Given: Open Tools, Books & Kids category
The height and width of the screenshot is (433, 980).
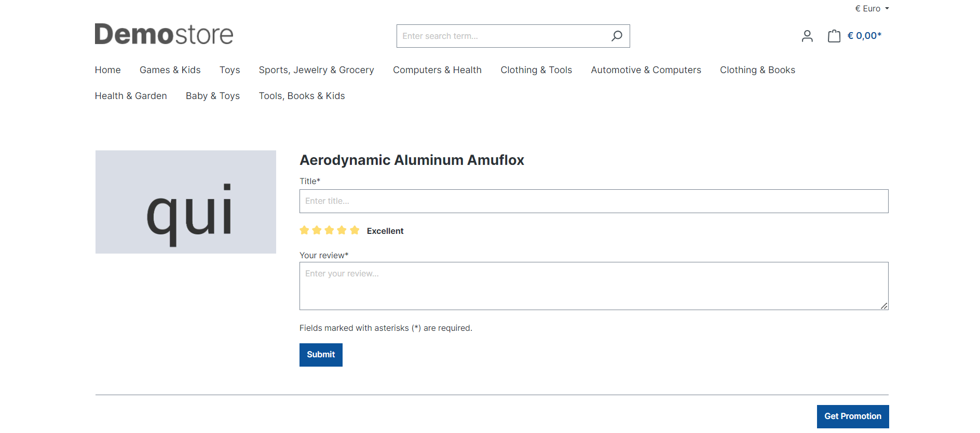Looking at the screenshot, I should tap(302, 96).
